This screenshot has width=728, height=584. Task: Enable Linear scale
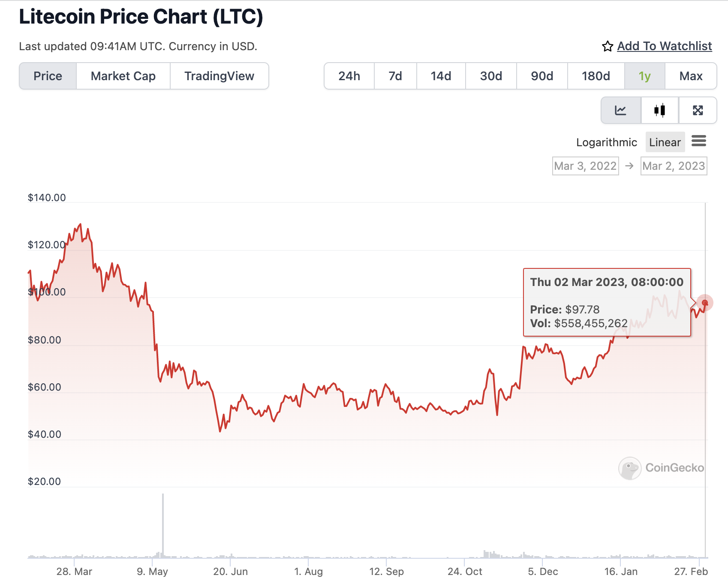665,142
